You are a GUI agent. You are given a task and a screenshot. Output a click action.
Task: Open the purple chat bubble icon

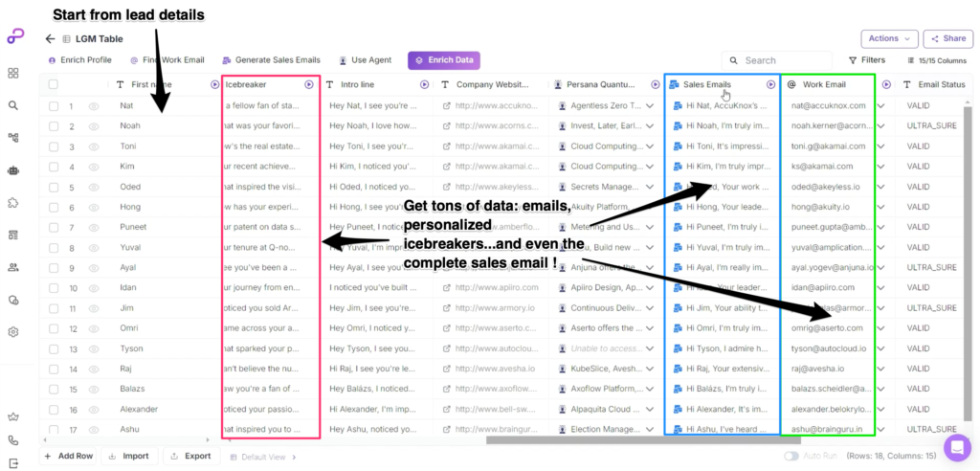pyautogui.click(x=956, y=447)
